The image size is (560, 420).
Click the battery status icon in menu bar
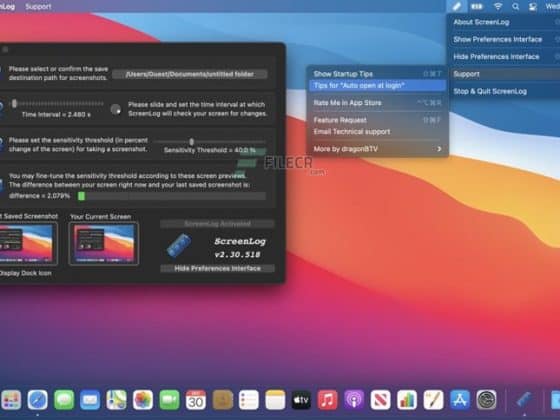[x=477, y=6]
